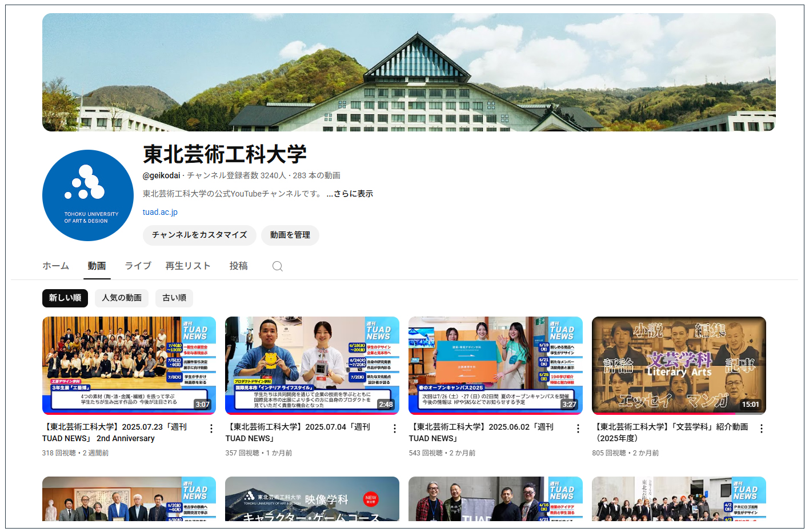The height and width of the screenshot is (532, 809).
Task: Open the tuad.ac.jp link
Action: [x=160, y=212]
